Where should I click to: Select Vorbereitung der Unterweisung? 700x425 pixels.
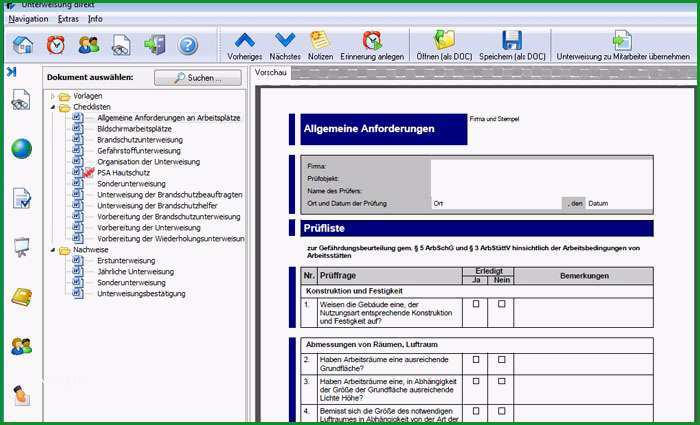149,228
